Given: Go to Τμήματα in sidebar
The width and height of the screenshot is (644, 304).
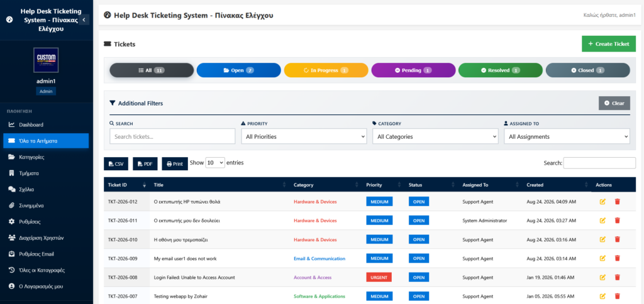Looking at the screenshot, I should 46,173.
